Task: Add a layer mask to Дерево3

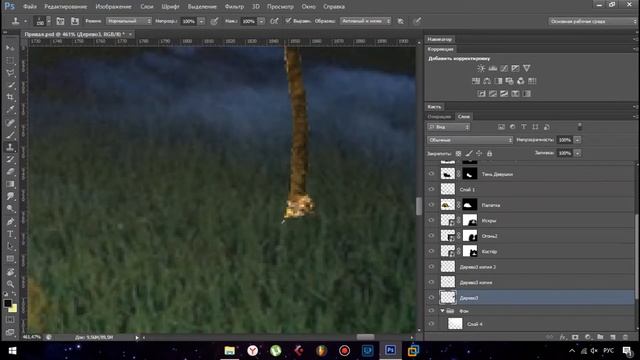Action: (575, 337)
